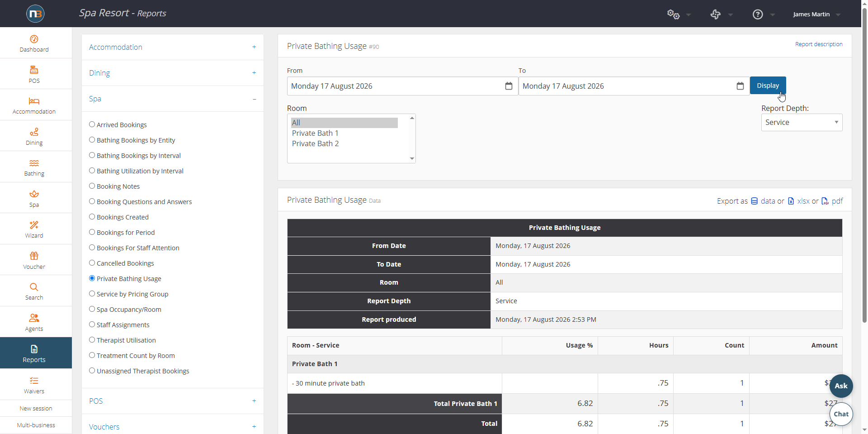
Task: Open the Ask assistant bubble
Action: 841,386
